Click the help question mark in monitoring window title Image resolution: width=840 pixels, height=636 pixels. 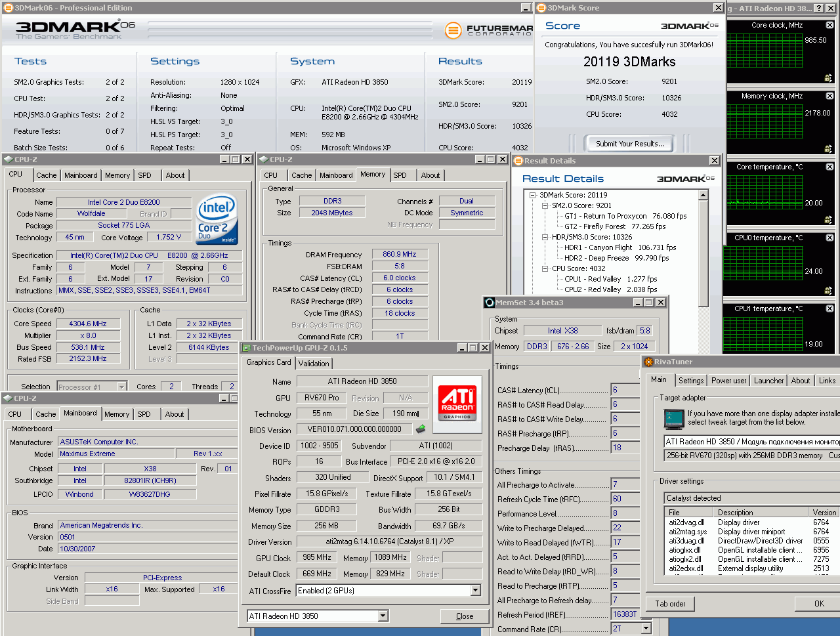[x=818, y=8]
